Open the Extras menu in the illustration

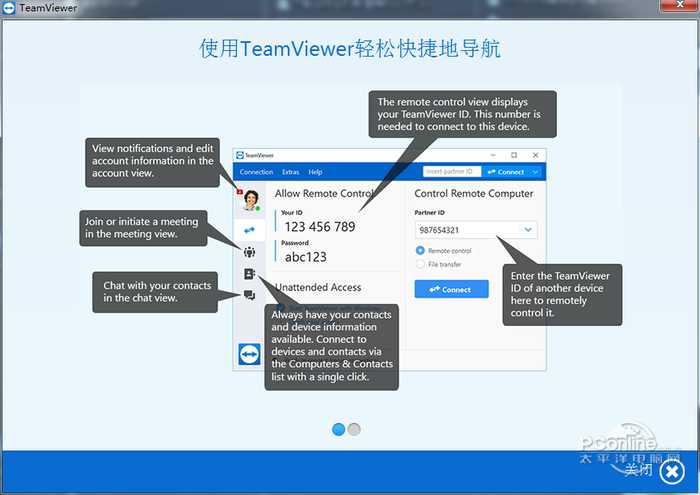291,172
